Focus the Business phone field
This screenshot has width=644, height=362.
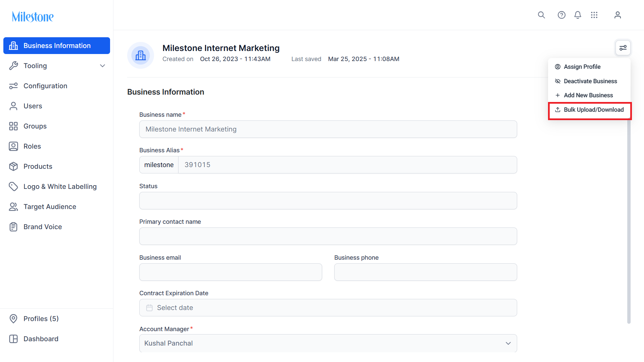pos(426,272)
